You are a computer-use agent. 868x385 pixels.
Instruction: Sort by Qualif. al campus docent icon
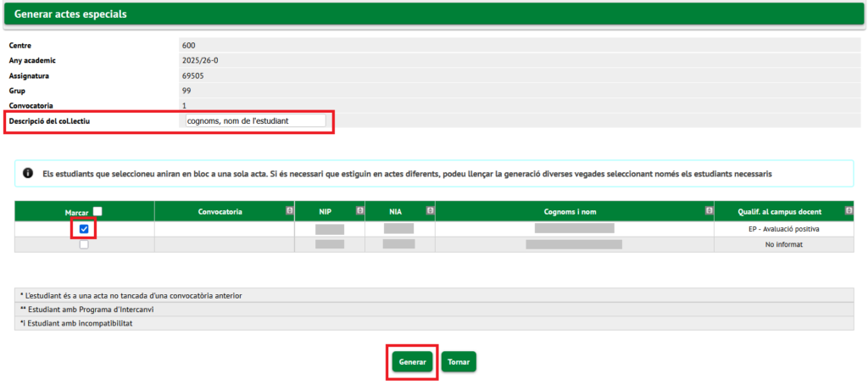(849, 211)
